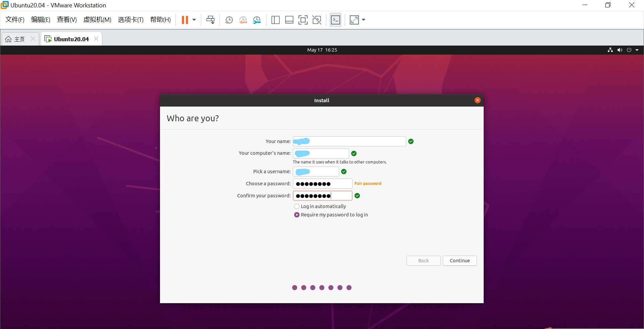
Task: Click the home icon on 主页 tab
Action: tap(8, 39)
